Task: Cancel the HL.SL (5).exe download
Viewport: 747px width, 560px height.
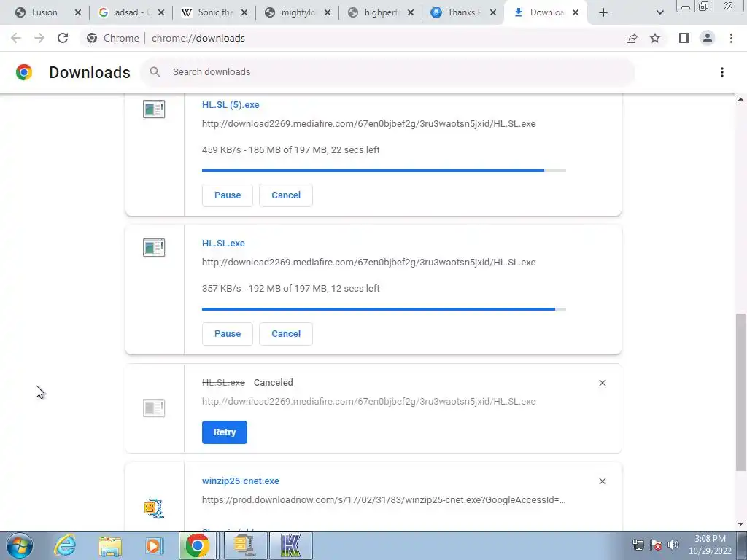Action: (286, 195)
